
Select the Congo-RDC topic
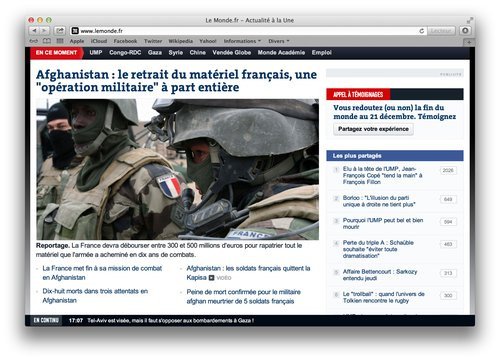coord(125,52)
